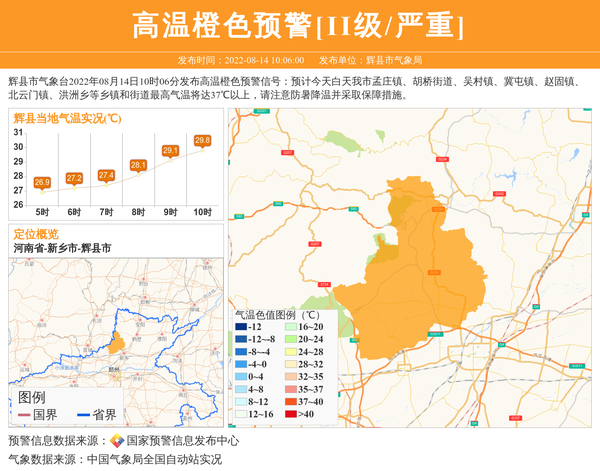Click the orange Huixian region on large map
600x471 pixels.
(x=410, y=270)
